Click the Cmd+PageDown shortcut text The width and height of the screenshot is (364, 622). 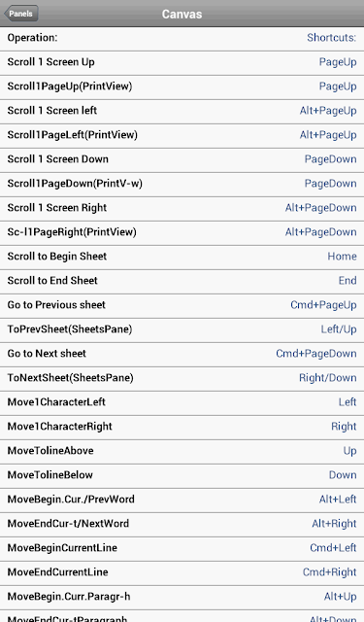[x=316, y=354]
